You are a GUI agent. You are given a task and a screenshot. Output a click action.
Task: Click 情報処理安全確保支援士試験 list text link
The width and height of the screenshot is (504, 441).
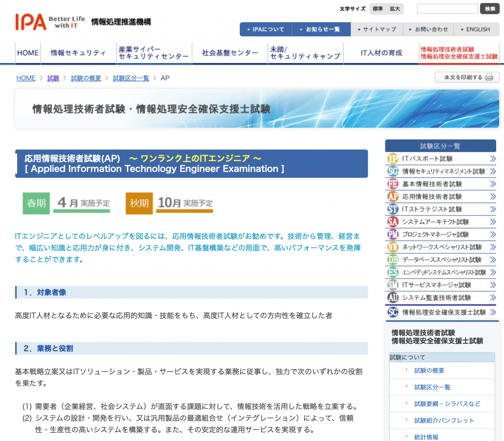click(x=444, y=312)
